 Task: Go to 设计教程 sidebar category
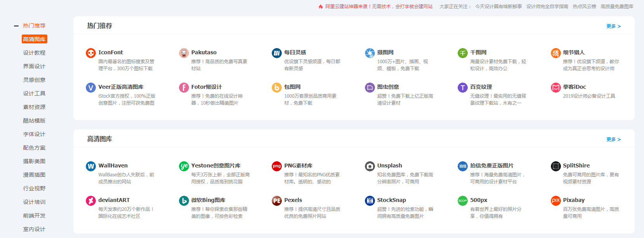click(34, 53)
